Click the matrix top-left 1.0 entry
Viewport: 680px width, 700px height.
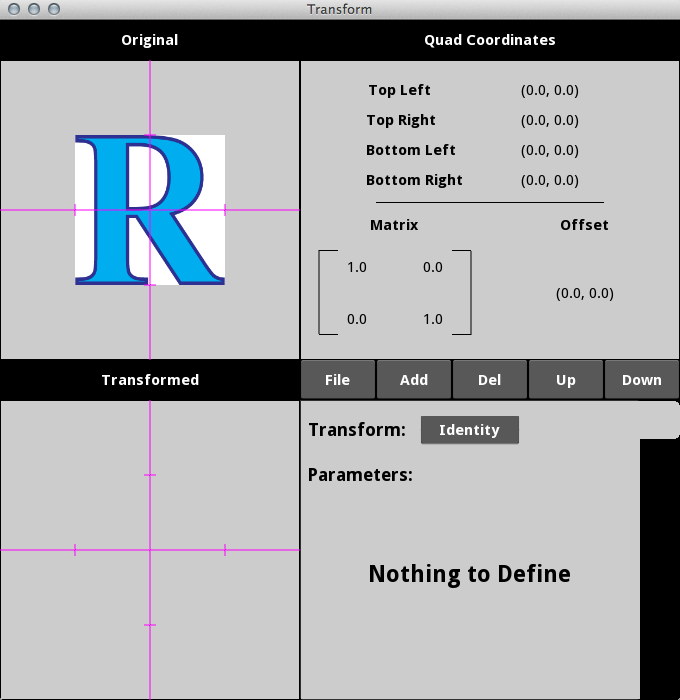click(x=357, y=268)
